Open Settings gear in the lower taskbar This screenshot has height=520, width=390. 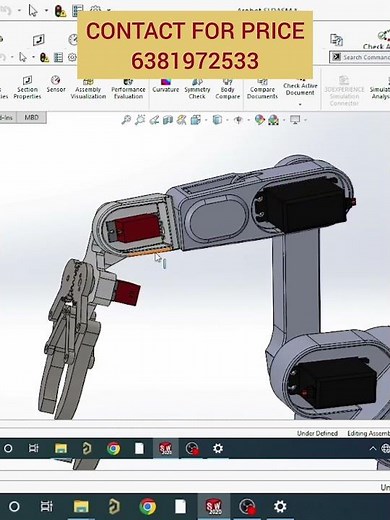click(x=280, y=507)
